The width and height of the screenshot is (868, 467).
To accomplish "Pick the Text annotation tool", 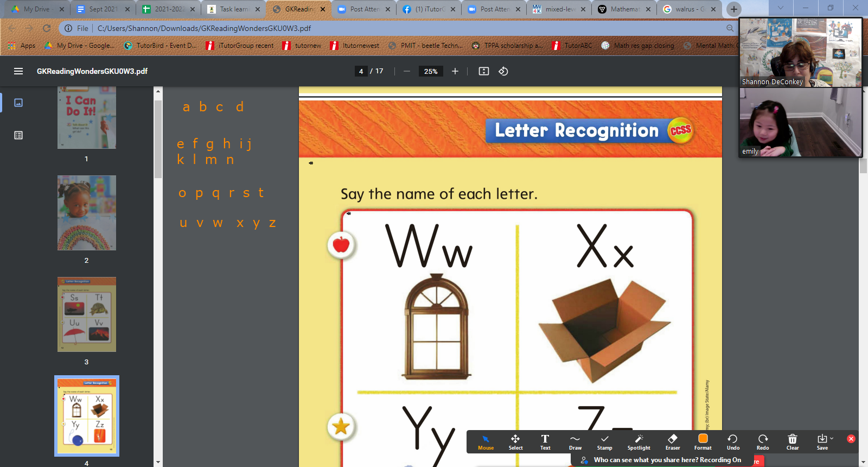I will (545, 443).
